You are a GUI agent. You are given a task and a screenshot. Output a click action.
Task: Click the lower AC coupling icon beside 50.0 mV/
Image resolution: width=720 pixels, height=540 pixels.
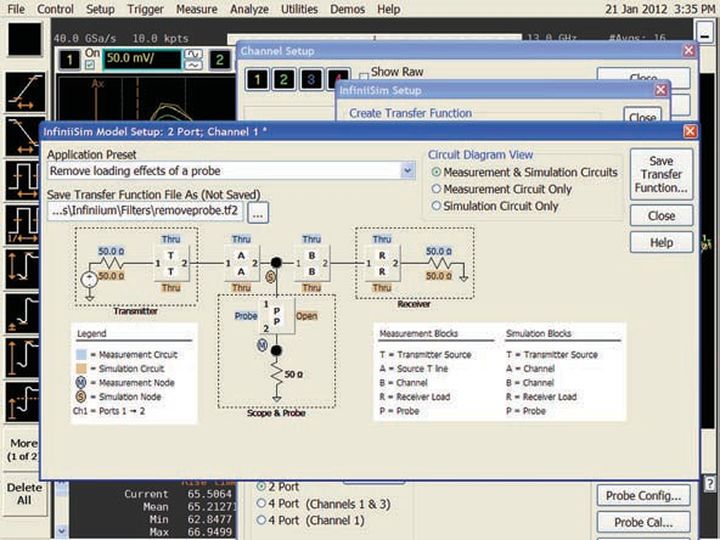click(x=193, y=65)
